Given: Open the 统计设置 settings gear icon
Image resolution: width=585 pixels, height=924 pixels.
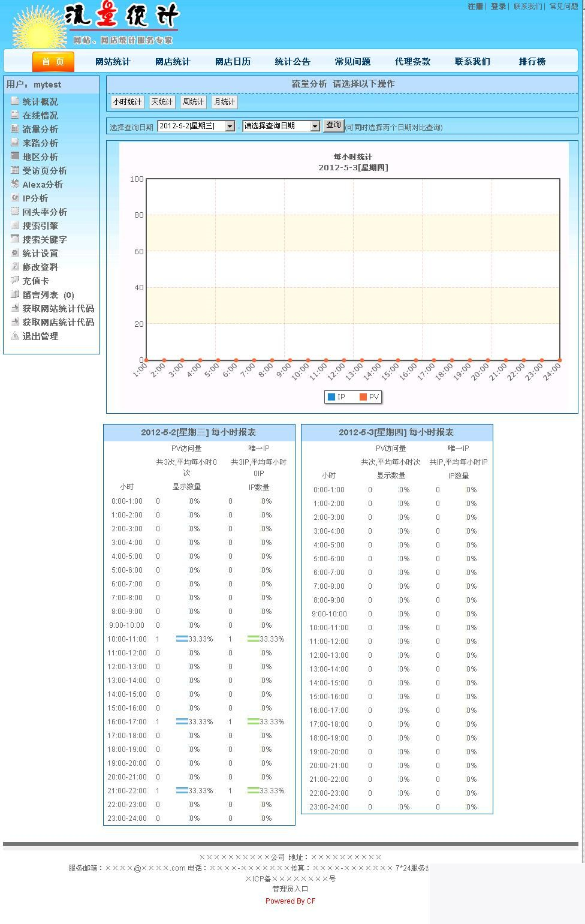Looking at the screenshot, I should pyautogui.click(x=14, y=254).
